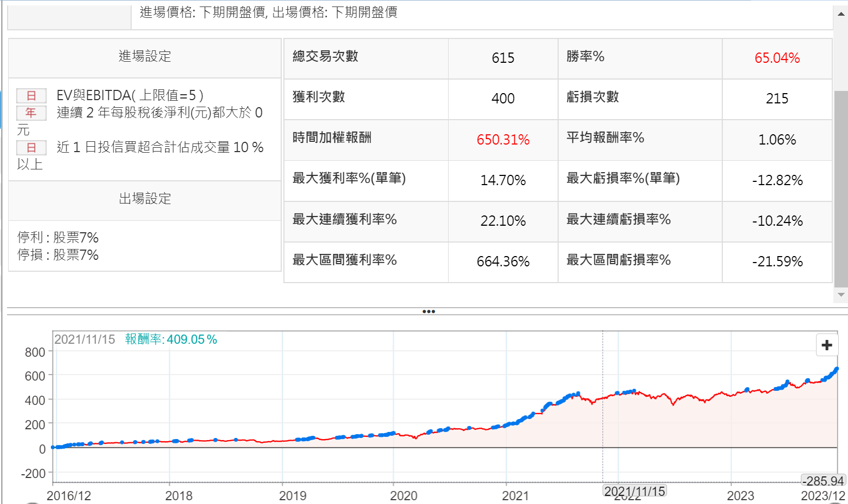
Task: Click the 停利 : 股票7% setting text
Action: pyautogui.click(x=58, y=238)
